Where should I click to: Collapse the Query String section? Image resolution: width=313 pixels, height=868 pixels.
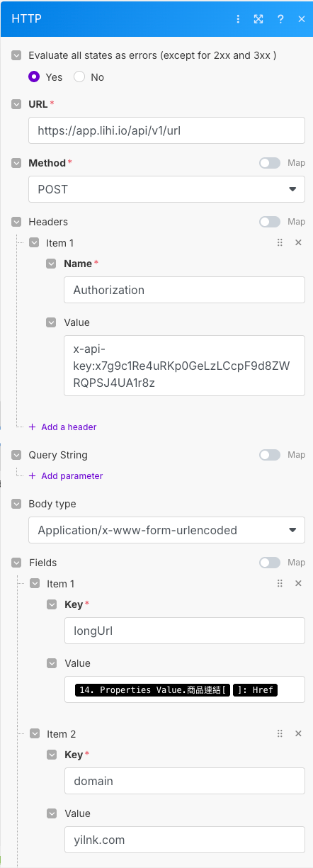click(x=17, y=455)
